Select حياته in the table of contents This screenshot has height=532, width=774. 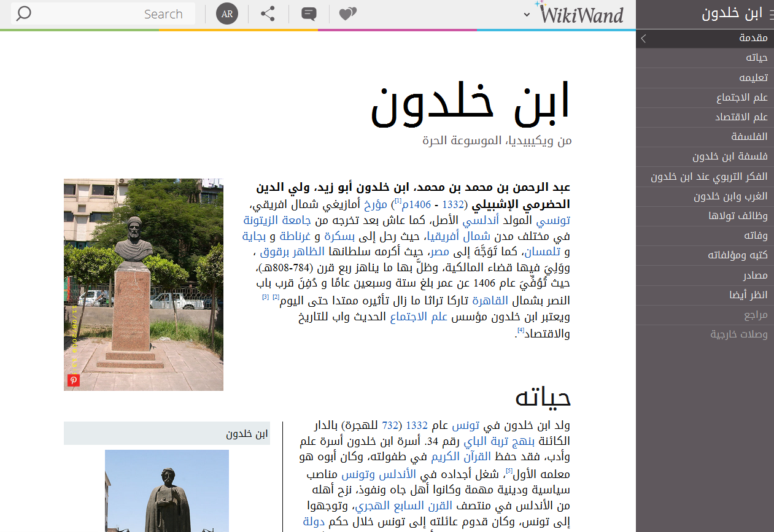coord(756,58)
